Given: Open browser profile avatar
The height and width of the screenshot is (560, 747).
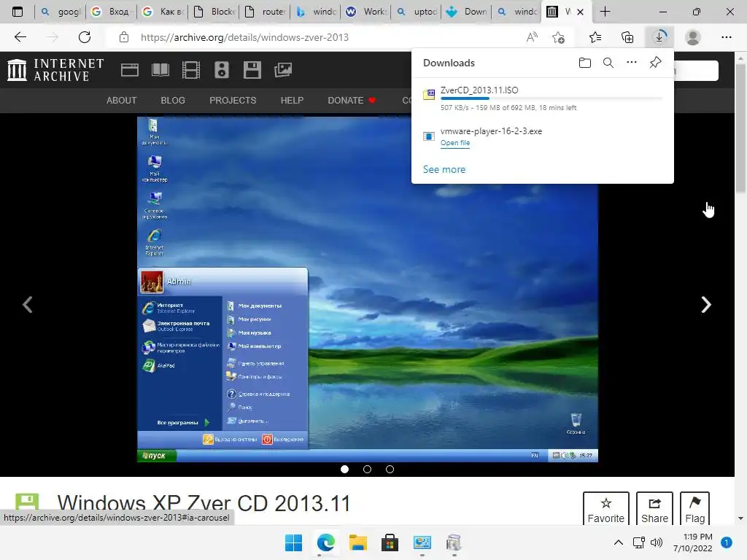Looking at the screenshot, I should (693, 37).
